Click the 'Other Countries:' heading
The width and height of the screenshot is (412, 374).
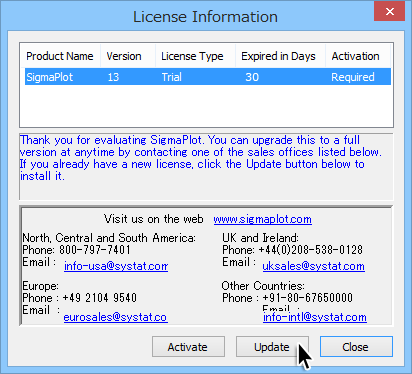point(263,286)
